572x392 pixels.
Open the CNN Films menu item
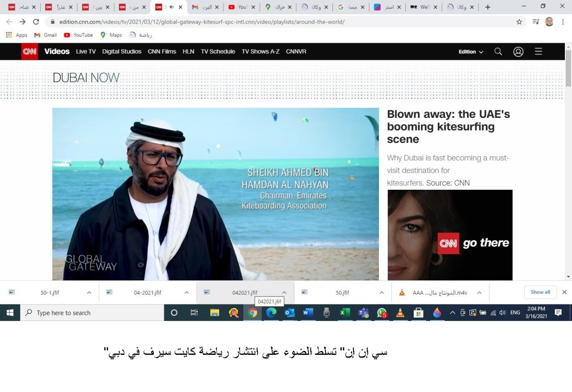click(162, 51)
